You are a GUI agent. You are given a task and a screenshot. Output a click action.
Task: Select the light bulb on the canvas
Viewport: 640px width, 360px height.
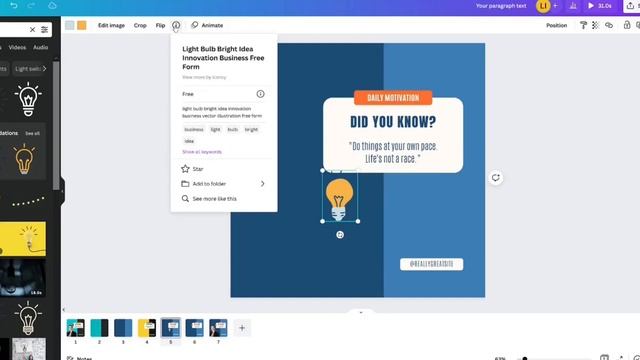(339, 199)
